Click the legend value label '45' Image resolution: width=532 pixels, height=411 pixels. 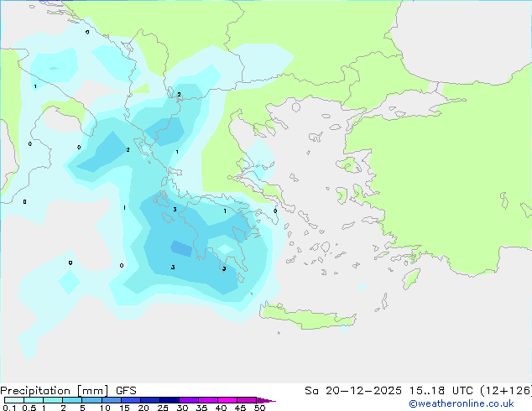pos(240,408)
